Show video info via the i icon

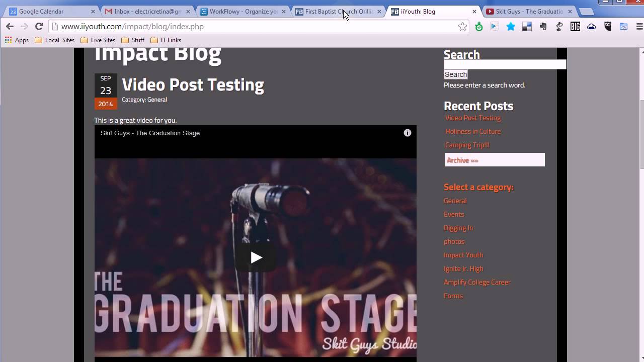tap(408, 133)
